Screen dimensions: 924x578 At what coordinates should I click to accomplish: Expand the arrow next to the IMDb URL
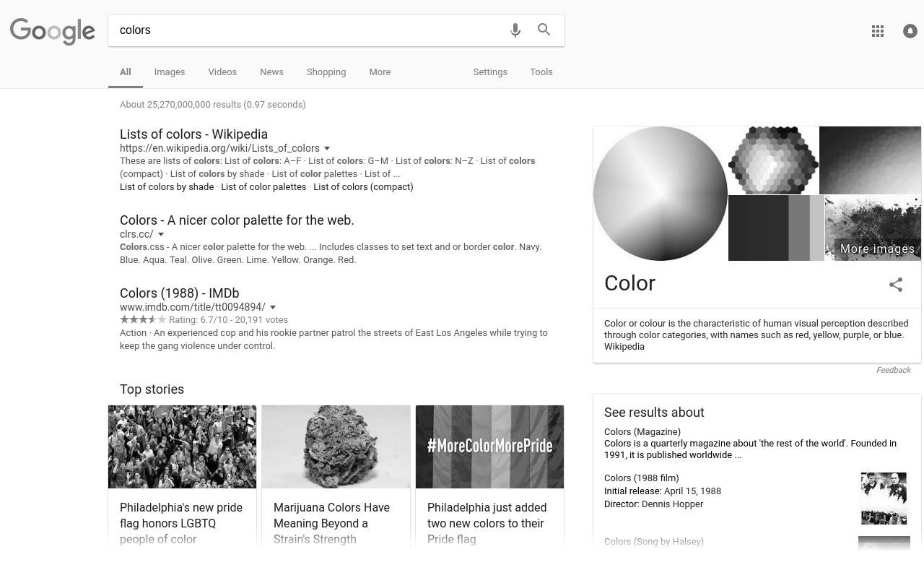pyautogui.click(x=273, y=307)
